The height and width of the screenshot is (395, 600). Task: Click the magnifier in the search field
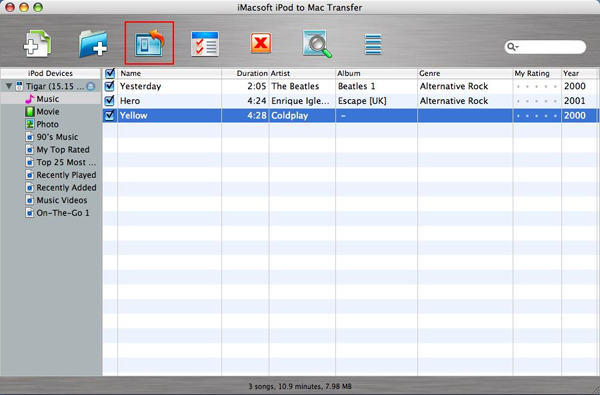(x=512, y=47)
